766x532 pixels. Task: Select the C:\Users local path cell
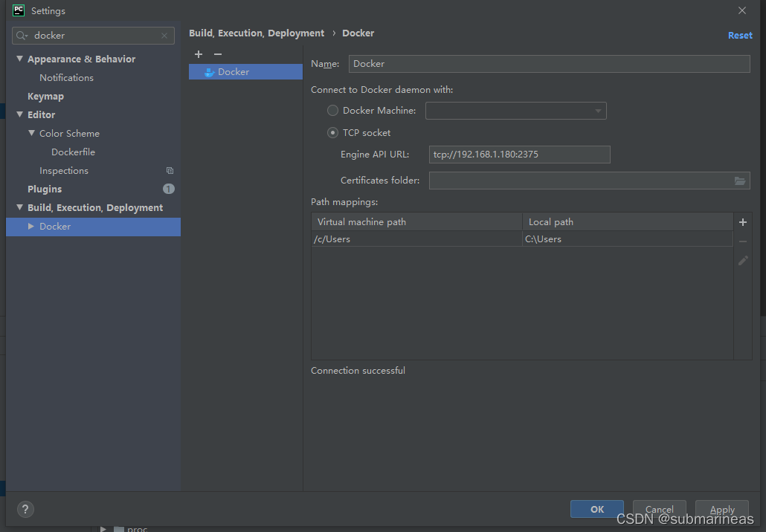coord(628,239)
